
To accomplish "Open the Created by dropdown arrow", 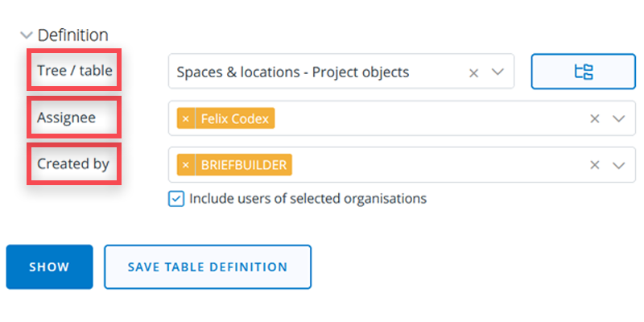I will coord(618,165).
